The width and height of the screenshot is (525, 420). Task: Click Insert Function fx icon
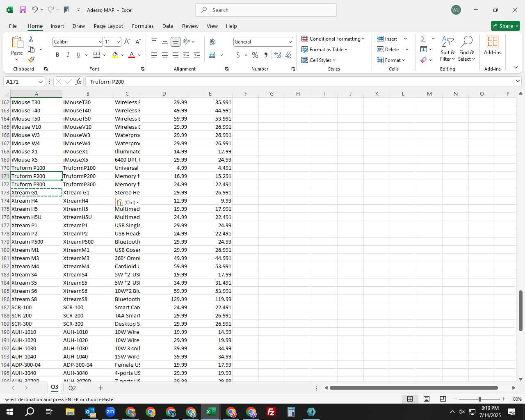(x=79, y=82)
